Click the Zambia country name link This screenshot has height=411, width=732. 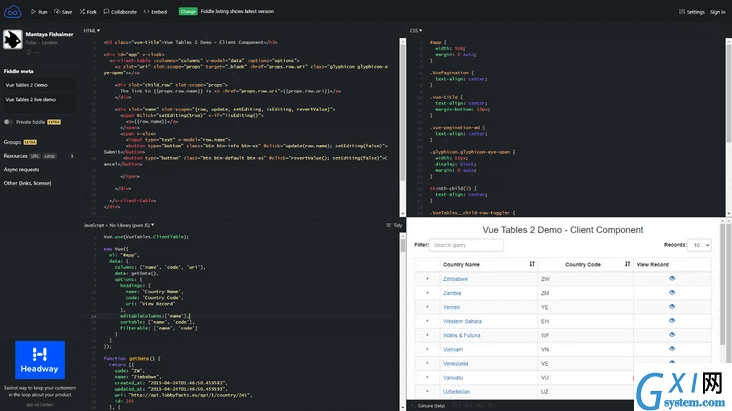pos(452,293)
